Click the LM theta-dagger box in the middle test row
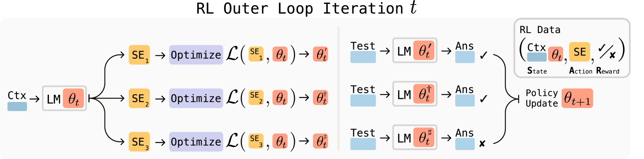The width and height of the screenshot is (644, 159). pyautogui.click(x=415, y=94)
